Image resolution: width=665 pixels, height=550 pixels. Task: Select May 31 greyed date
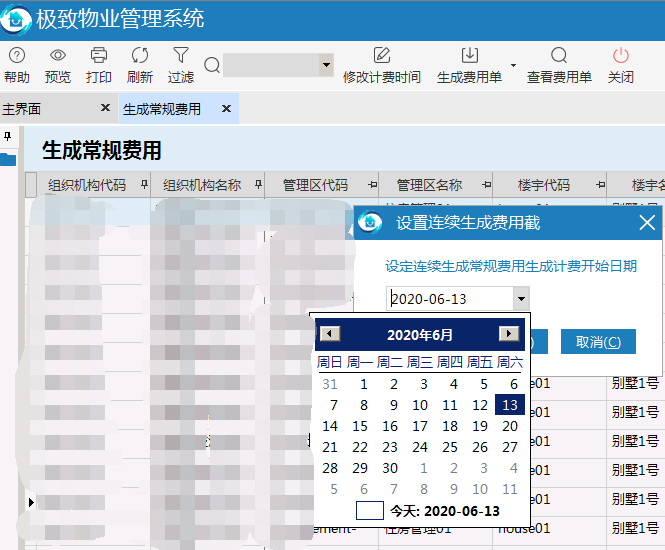coord(330,384)
